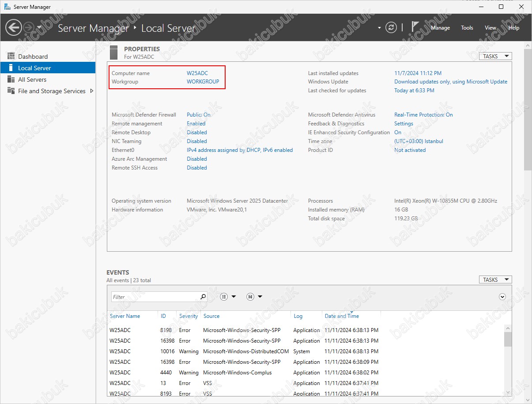Sort events by Severity column
Viewport: 532px width, 404px height.
(x=189, y=316)
